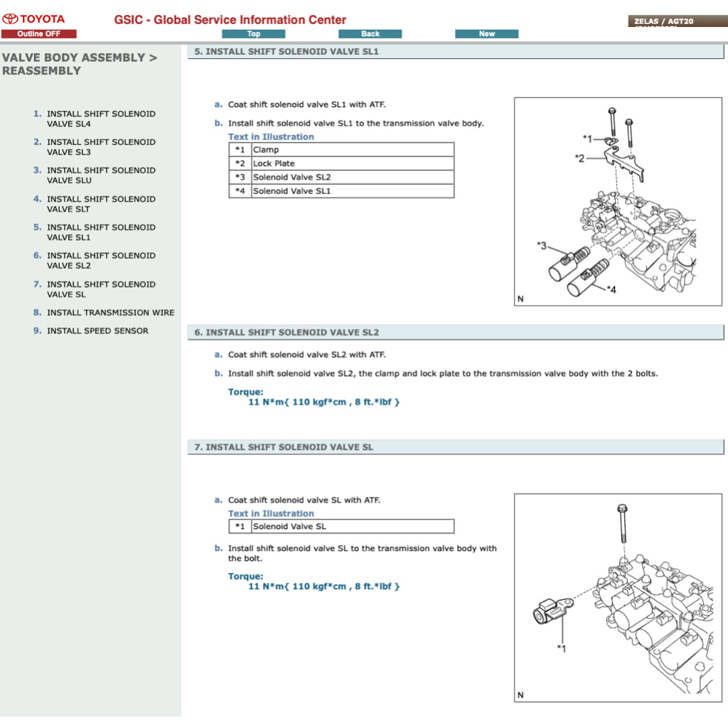Click the SL1 lock plate illustration
728x728 pixels.
pos(617,202)
